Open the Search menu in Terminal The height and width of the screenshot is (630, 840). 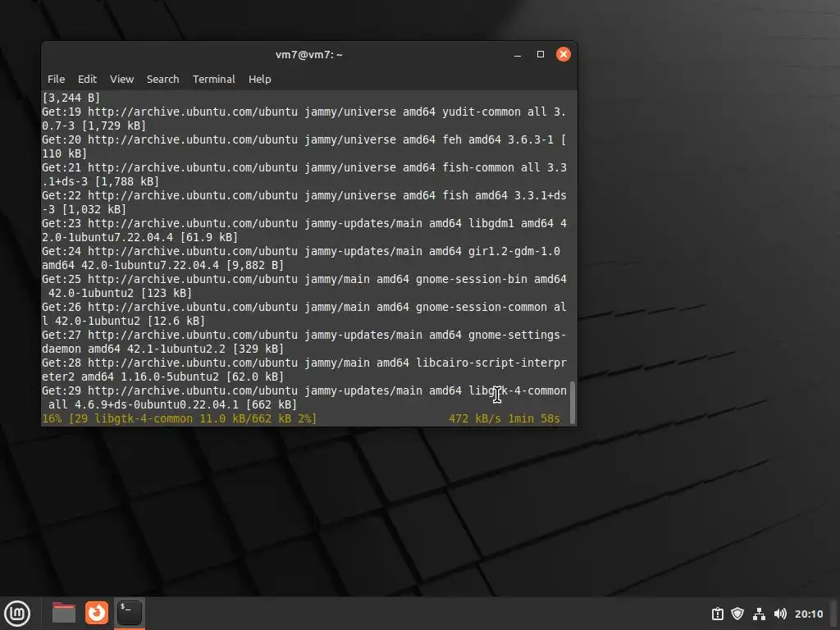point(163,79)
